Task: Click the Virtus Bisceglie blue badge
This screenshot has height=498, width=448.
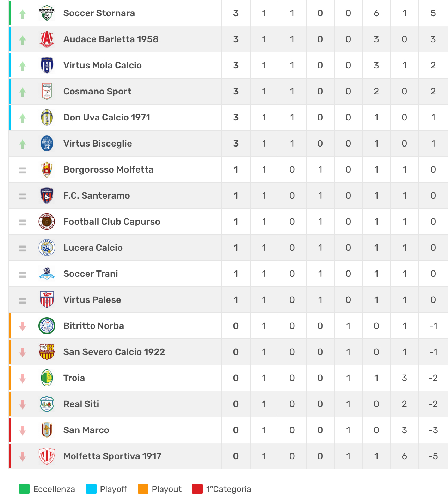Action: 47,143
